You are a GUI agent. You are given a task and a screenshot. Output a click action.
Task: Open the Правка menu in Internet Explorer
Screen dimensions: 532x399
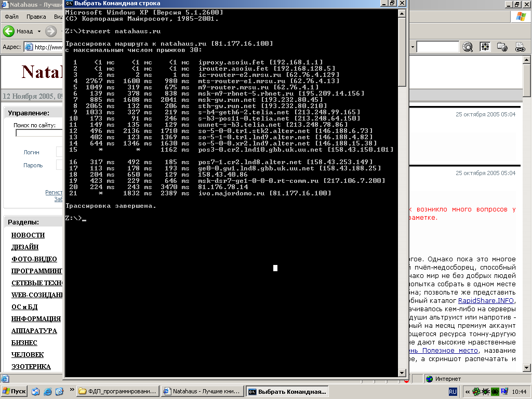(36, 17)
